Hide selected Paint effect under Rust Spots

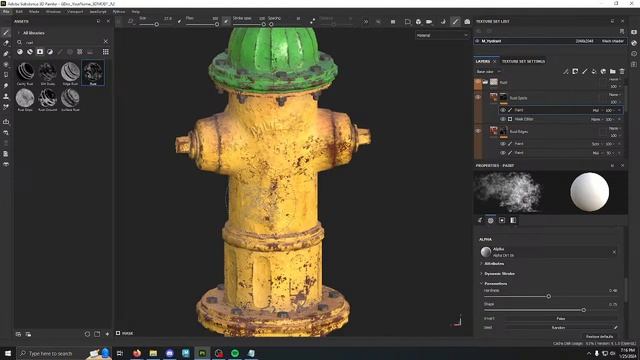[503, 110]
